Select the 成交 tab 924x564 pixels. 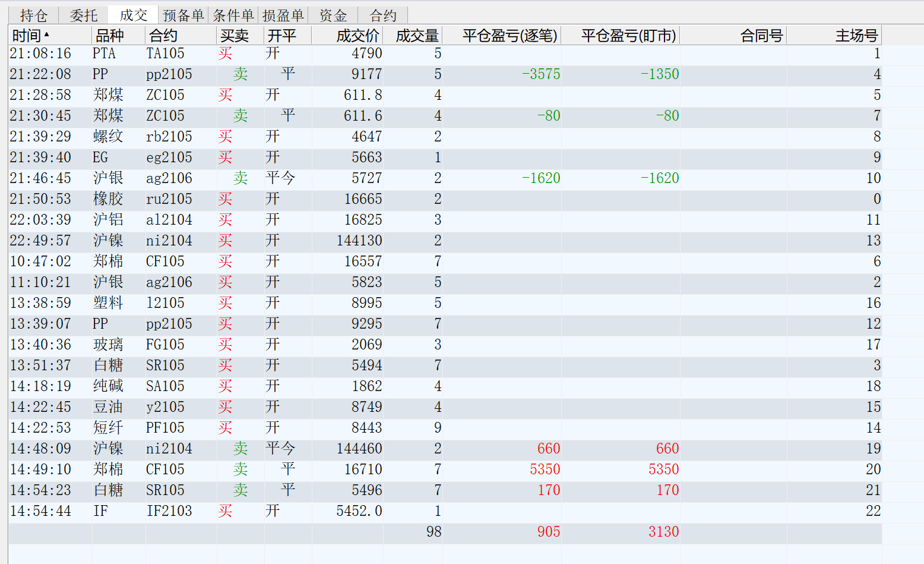coord(133,15)
